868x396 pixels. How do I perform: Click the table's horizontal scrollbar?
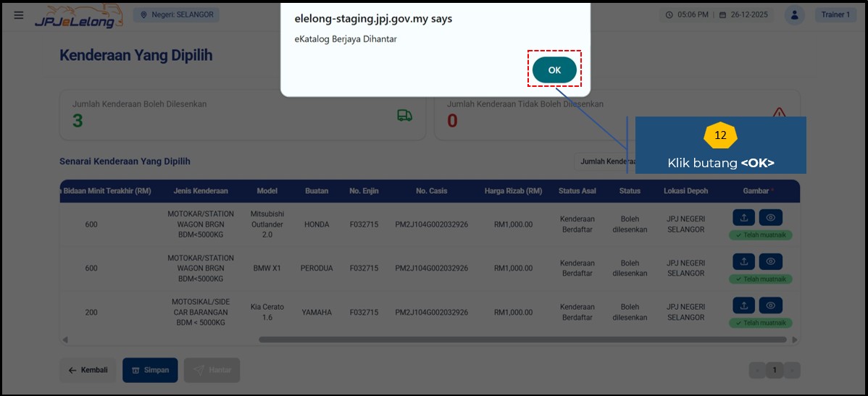click(x=522, y=340)
